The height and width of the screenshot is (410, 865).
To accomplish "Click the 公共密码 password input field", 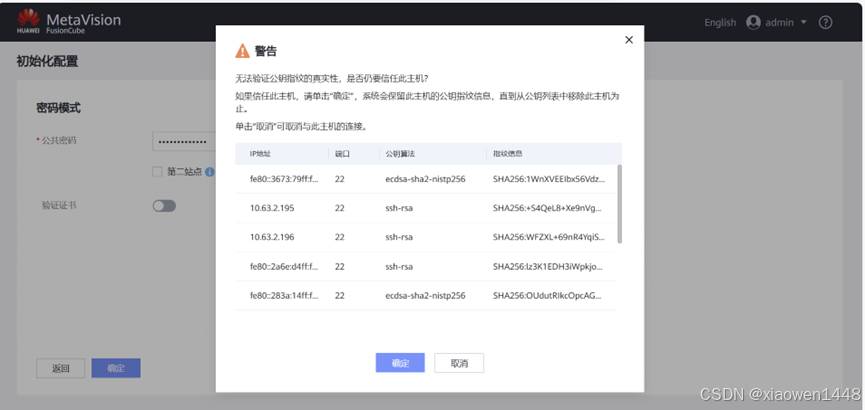I will [184, 140].
